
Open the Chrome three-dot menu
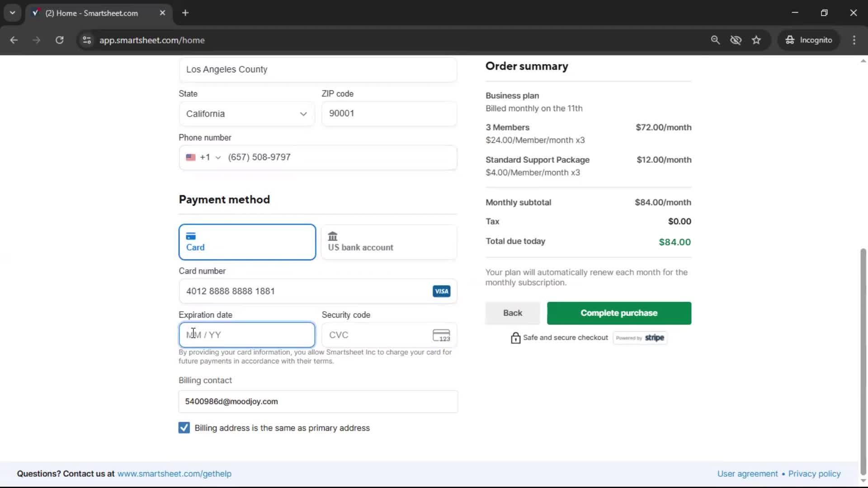[854, 40]
